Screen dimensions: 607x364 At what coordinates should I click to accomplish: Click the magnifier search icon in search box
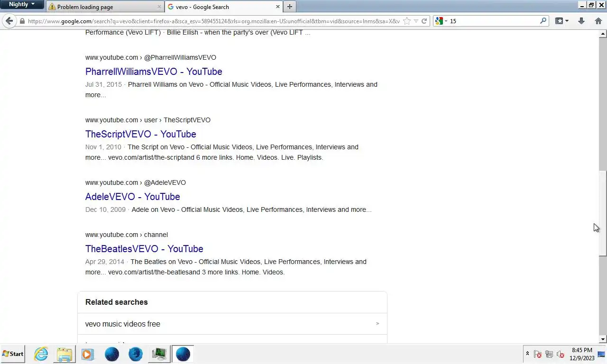(x=543, y=21)
